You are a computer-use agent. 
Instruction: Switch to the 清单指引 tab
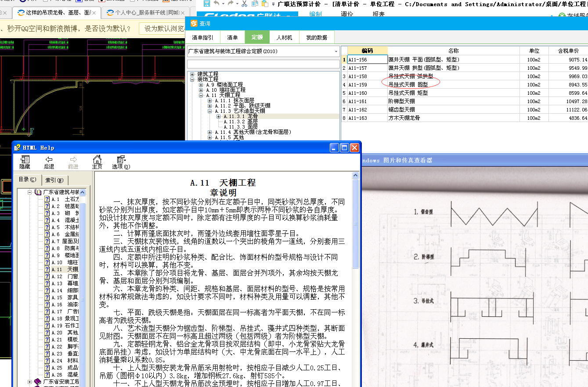click(x=202, y=38)
